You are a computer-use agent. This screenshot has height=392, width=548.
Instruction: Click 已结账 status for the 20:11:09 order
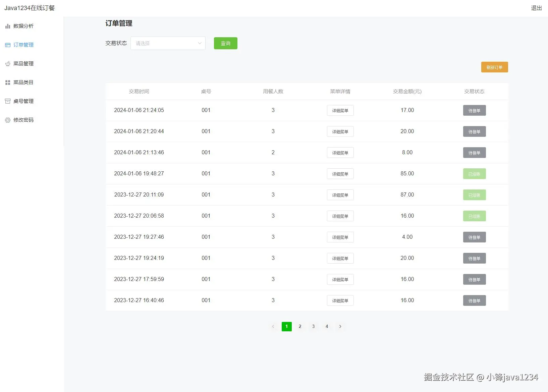point(474,195)
